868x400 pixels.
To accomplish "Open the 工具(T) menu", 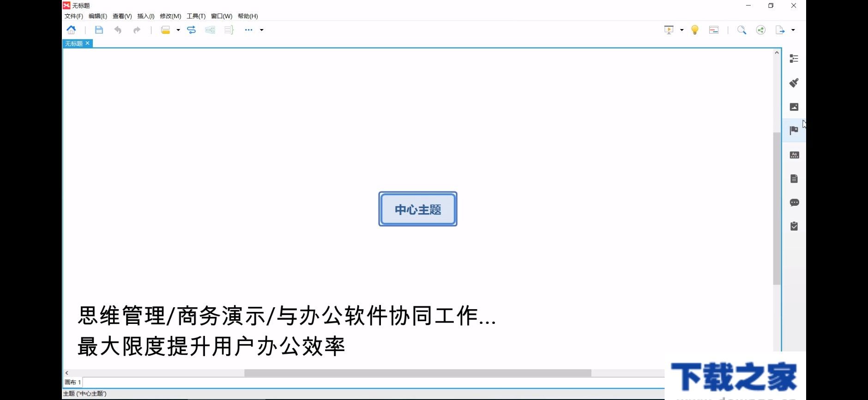I will [196, 16].
